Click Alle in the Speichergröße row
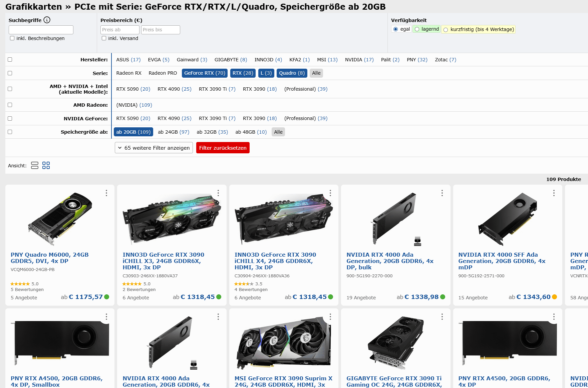 278,132
